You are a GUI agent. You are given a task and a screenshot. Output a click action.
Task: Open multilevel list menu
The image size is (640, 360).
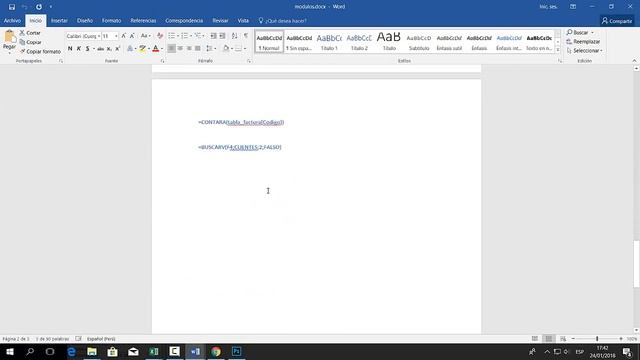click(x=198, y=36)
